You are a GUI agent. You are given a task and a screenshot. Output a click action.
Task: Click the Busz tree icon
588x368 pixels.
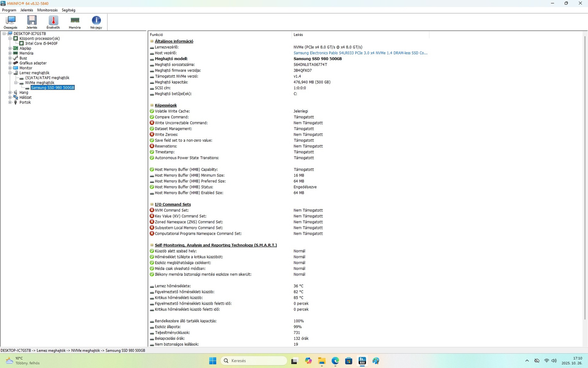(x=15, y=58)
